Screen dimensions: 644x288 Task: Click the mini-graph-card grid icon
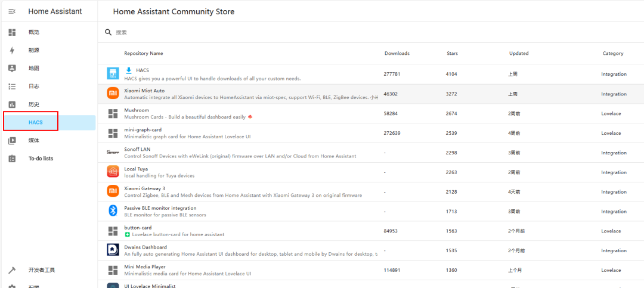click(113, 133)
